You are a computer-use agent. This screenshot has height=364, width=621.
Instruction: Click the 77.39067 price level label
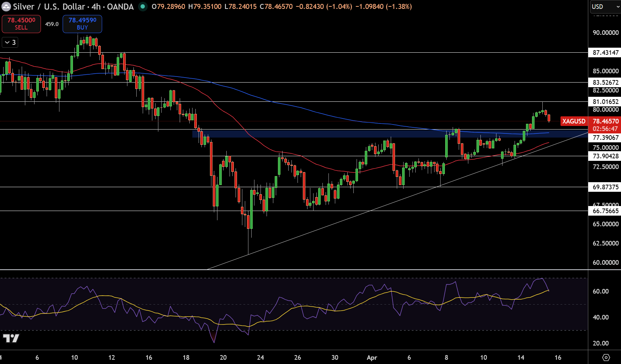[x=605, y=138]
